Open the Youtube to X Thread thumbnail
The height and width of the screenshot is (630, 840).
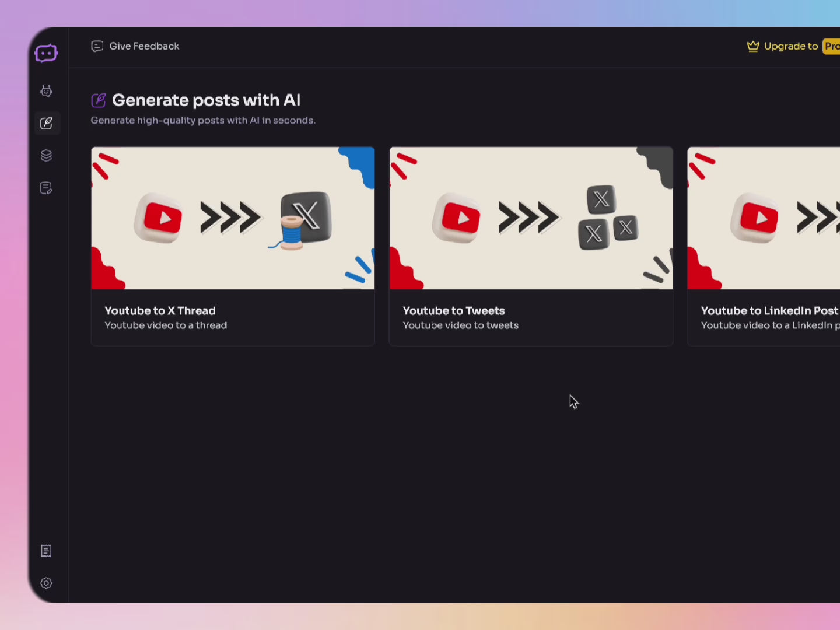click(x=233, y=218)
